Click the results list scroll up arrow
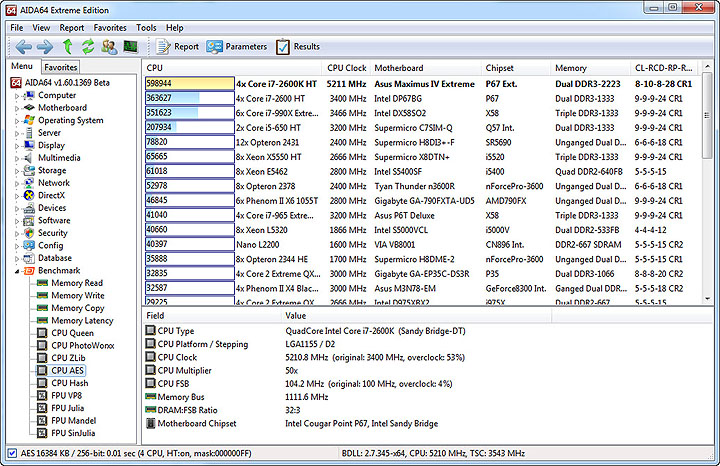The width and height of the screenshot is (720, 466). (707, 67)
